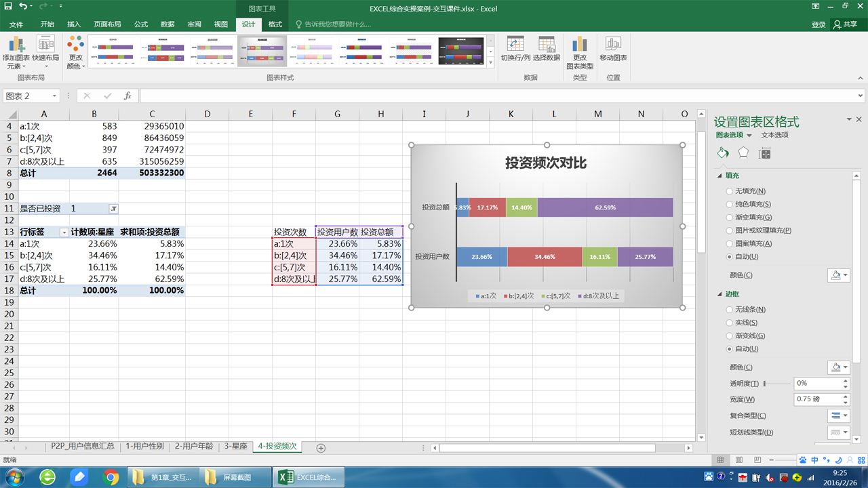The width and height of the screenshot is (868, 488).
Task: Switch to the 插入 (Insert) ribbon tab
Action: [74, 24]
